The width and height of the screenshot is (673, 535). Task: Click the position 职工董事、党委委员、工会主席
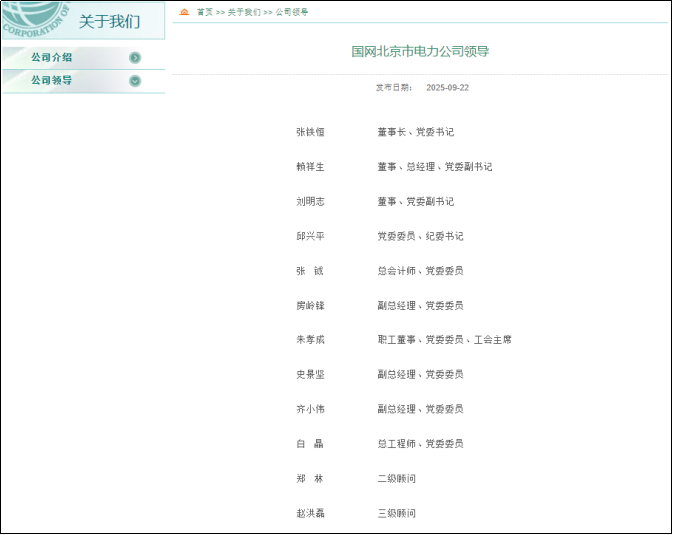click(445, 340)
